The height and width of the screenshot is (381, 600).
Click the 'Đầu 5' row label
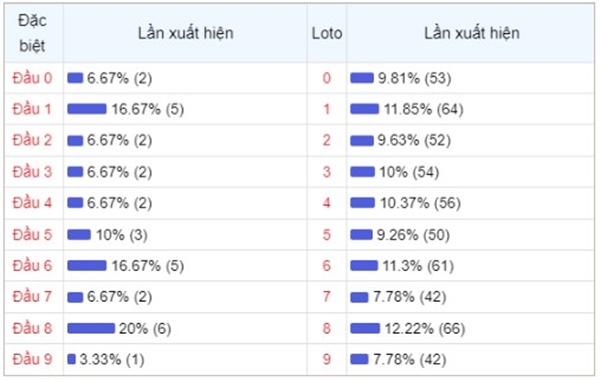pos(32,234)
